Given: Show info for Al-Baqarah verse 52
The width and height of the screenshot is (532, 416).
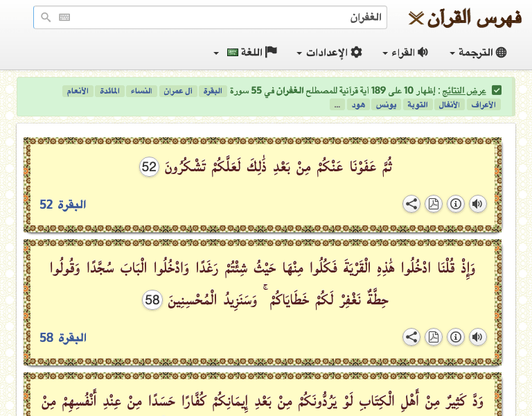Looking at the screenshot, I should 456,204.
